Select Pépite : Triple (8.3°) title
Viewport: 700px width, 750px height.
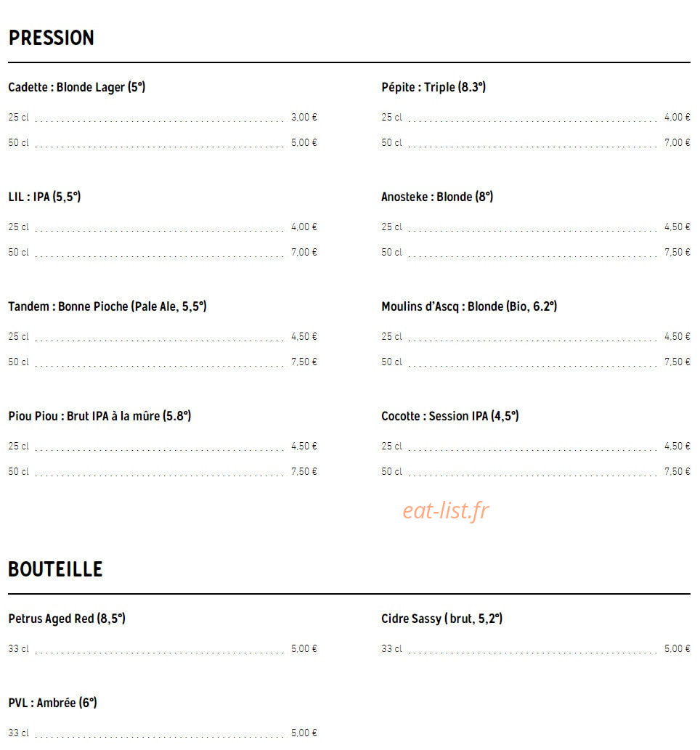434,87
